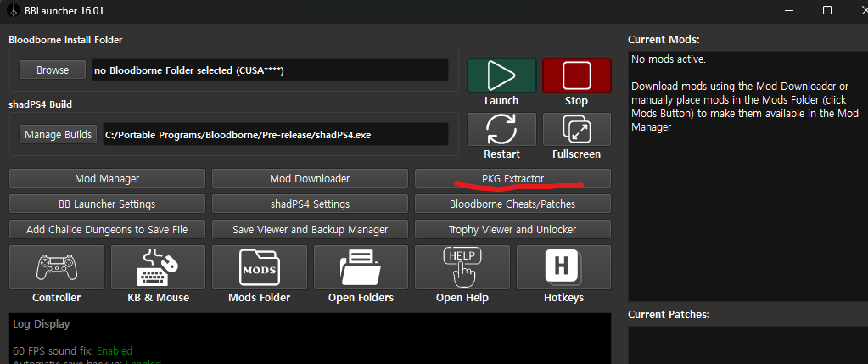
Task: Open the Mod Downloader
Action: point(310,179)
